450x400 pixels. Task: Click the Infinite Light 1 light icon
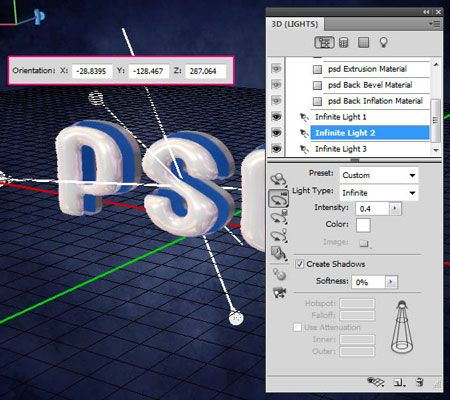pos(304,117)
